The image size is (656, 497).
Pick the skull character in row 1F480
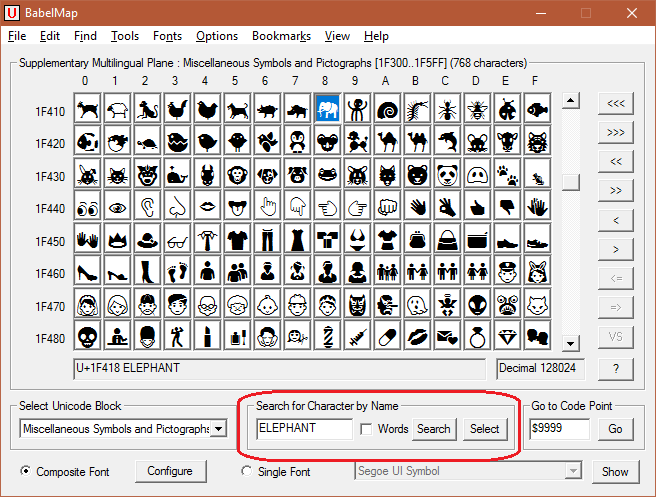click(x=87, y=335)
